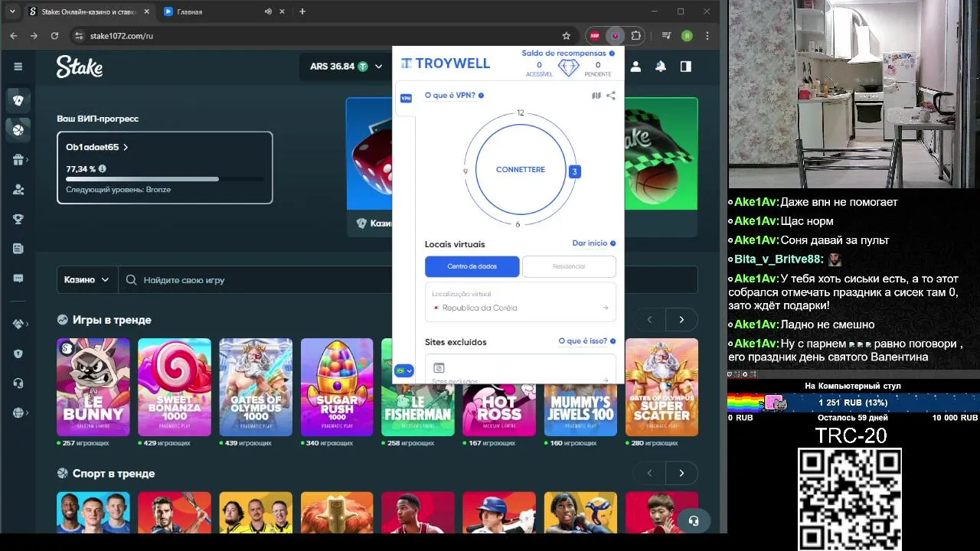
Task: Open the gift promotions icon in sidebar
Action: [x=18, y=160]
